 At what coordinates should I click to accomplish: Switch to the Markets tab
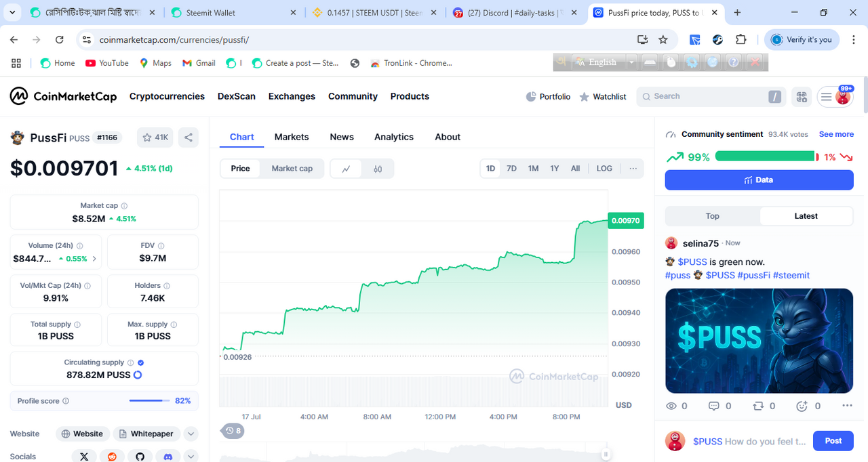292,137
